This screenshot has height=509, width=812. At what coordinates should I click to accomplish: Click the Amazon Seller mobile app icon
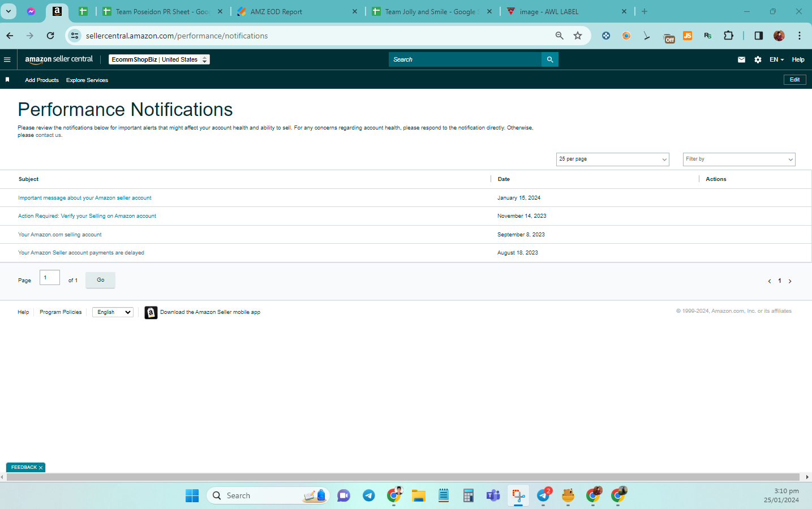pyautogui.click(x=151, y=312)
